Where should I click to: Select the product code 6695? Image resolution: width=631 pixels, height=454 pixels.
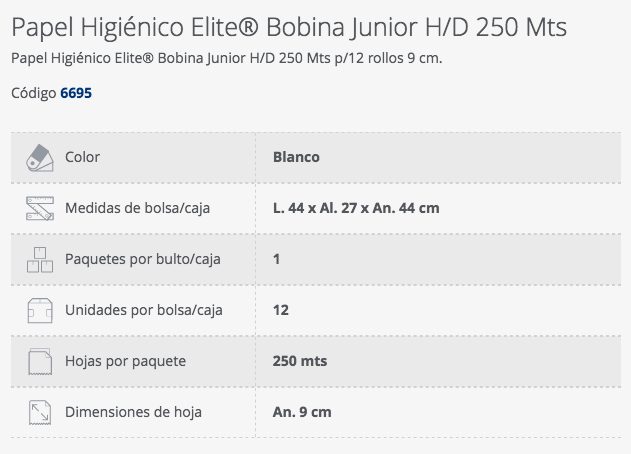(76, 93)
